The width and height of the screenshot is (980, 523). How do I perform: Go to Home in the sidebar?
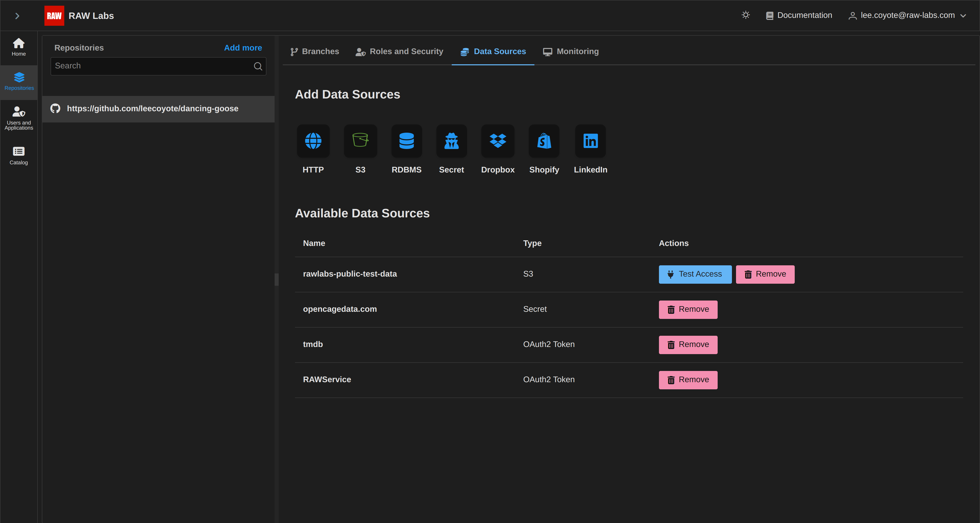(x=19, y=47)
